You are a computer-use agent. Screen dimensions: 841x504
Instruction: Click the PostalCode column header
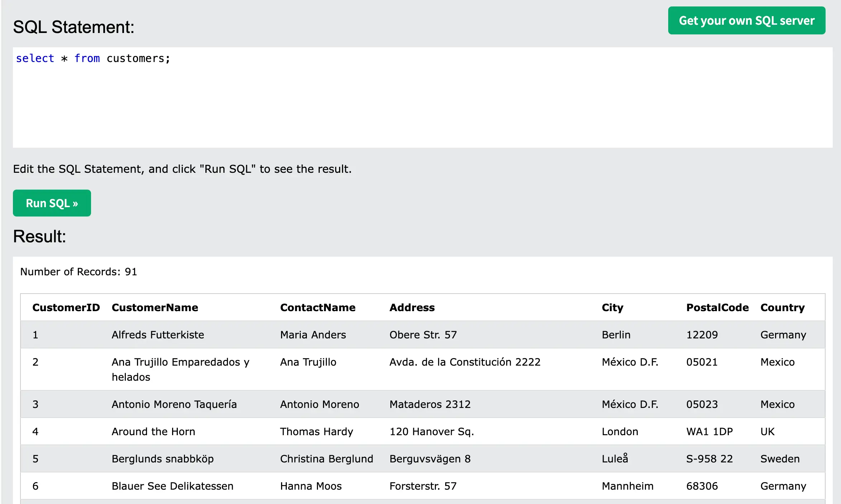pos(717,308)
